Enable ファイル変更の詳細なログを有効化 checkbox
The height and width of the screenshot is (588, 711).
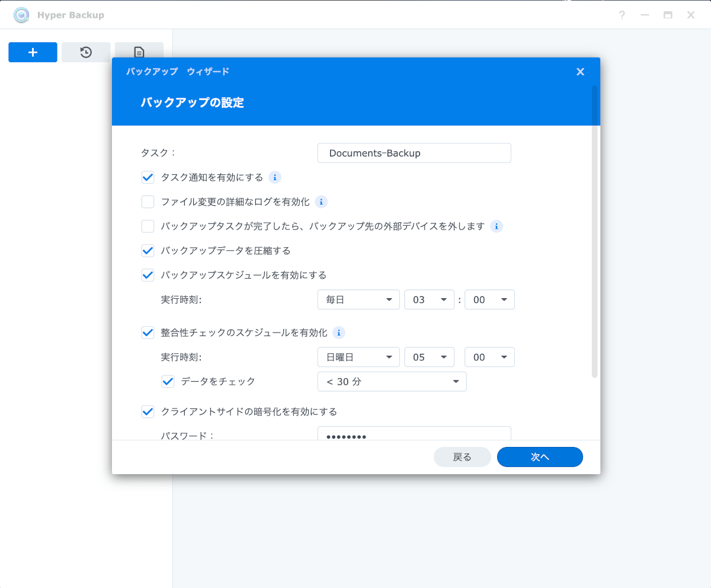click(x=148, y=202)
